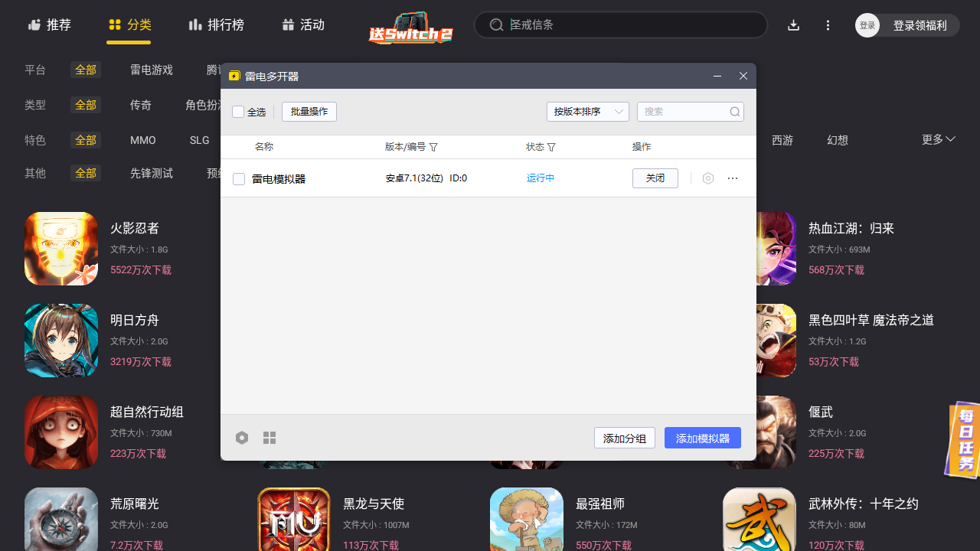Open the 按版本排序 sort dropdown

click(587, 111)
